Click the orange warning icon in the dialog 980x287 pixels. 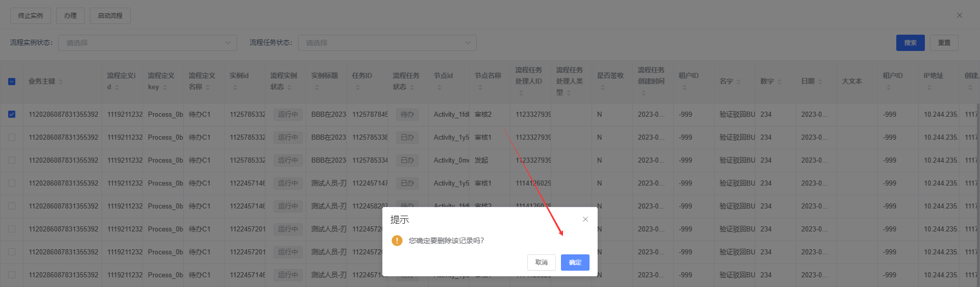pos(397,241)
